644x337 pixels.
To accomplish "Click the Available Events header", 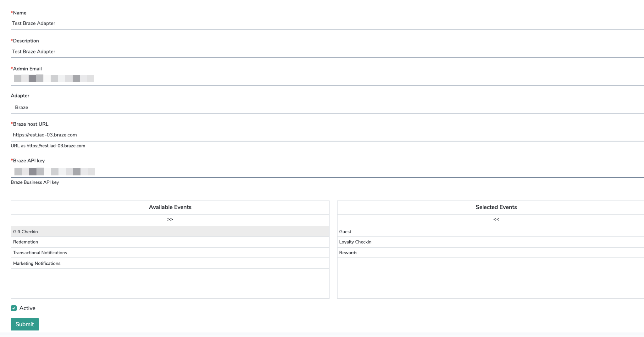I will point(170,207).
